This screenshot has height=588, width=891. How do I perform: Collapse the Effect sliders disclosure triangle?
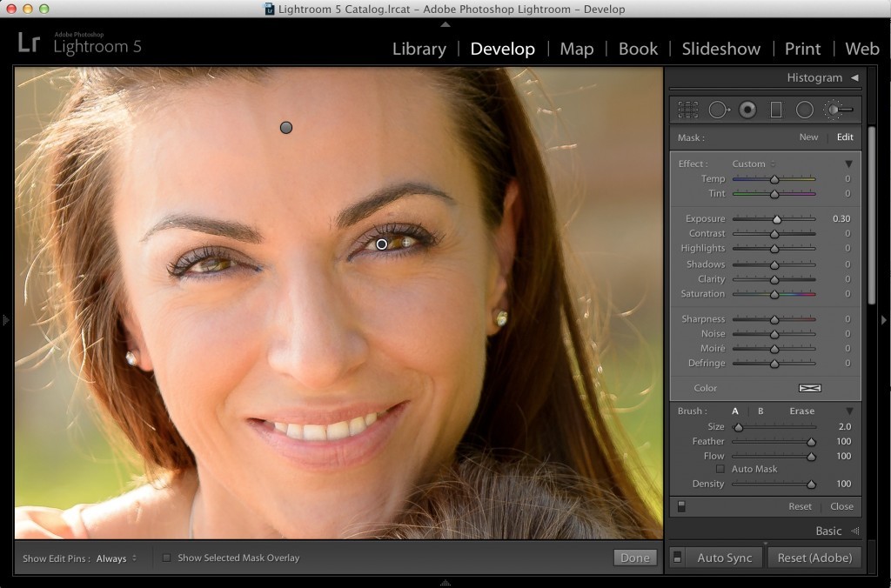click(849, 164)
